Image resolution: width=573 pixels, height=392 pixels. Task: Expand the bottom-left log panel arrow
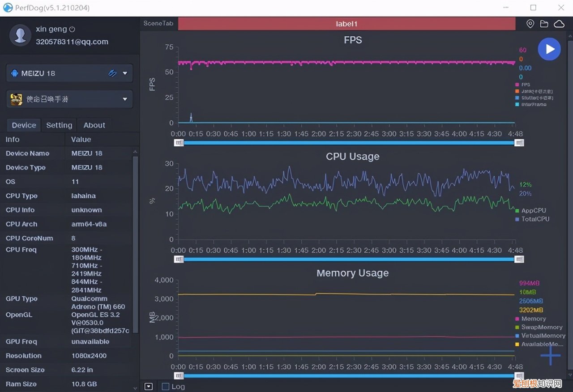pyautogui.click(x=149, y=387)
